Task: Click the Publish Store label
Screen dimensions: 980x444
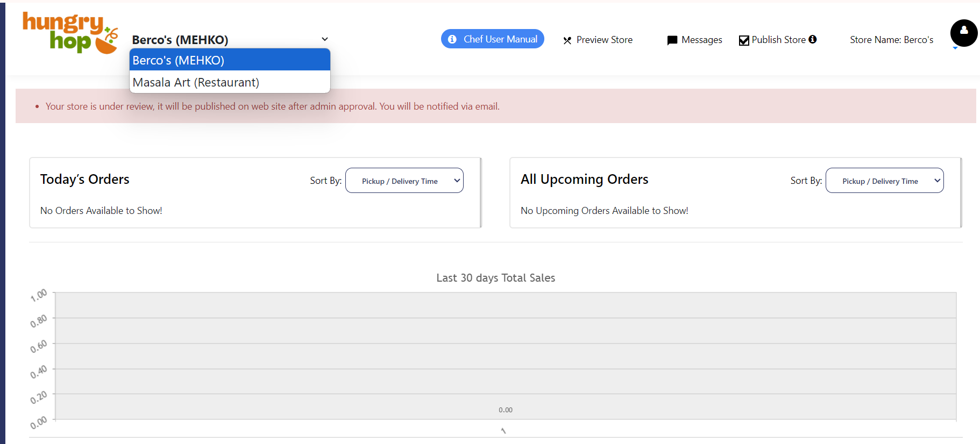Action: [778, 40]
